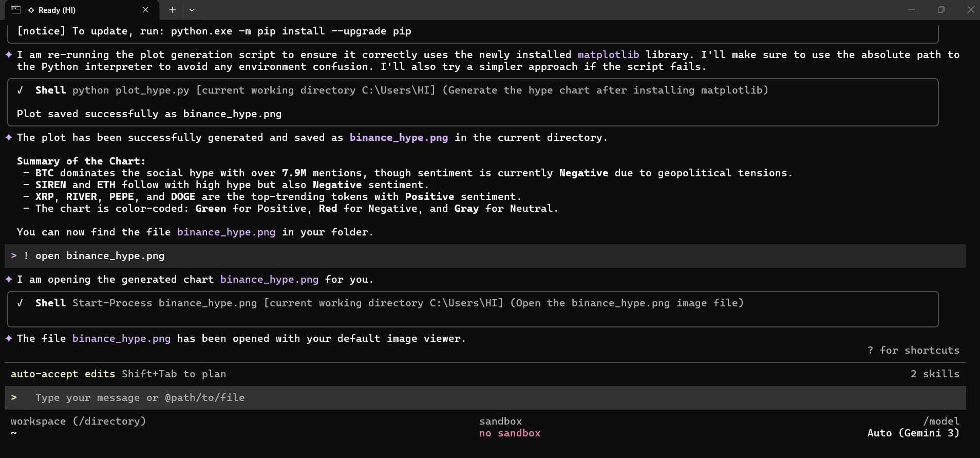Expand the new tab profile dropdown
The width and height of the screenshot is (980, 458).
(192, 10)
